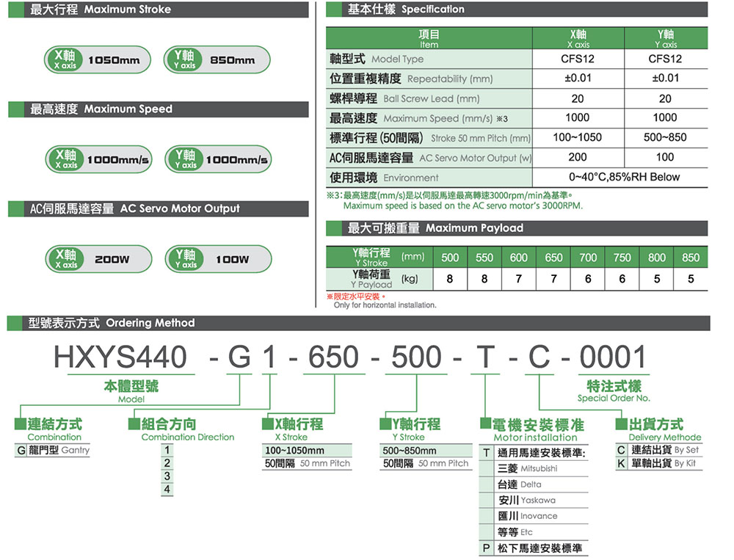Select the Specification section header
Screen dimensions: 734x560
(517, 10)
